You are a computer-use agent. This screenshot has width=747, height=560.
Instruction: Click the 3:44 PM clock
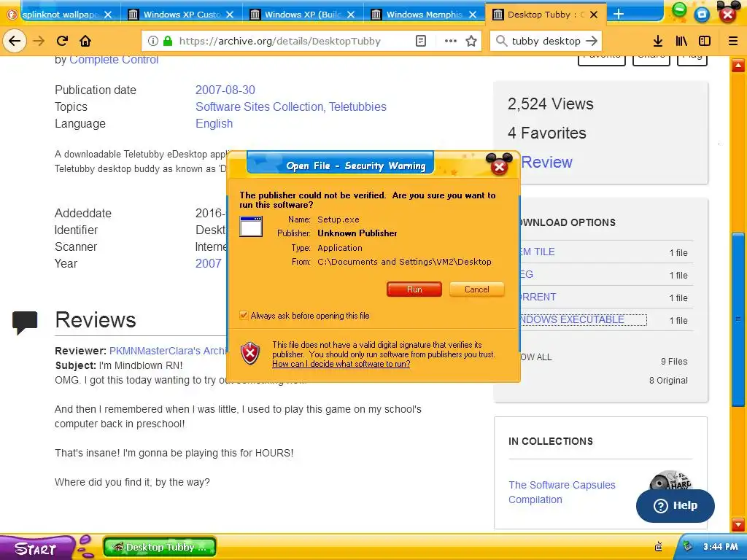pyautogui.click(x=720, y=547)
